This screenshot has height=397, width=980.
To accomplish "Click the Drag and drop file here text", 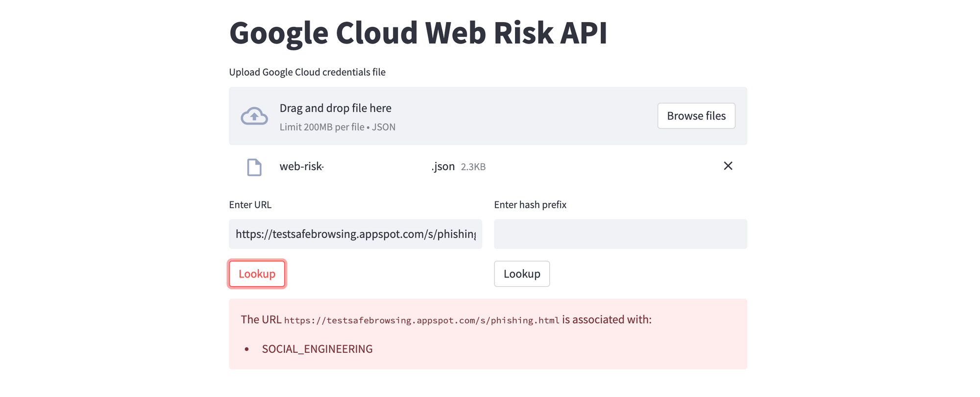I will [336, 108].
